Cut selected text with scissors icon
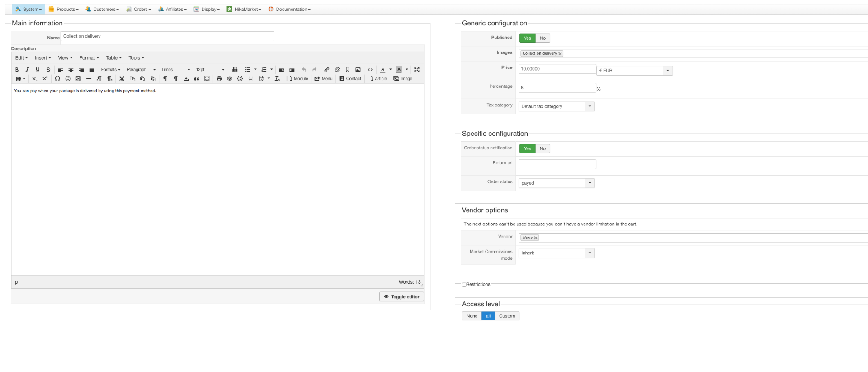 pos(122,79)
